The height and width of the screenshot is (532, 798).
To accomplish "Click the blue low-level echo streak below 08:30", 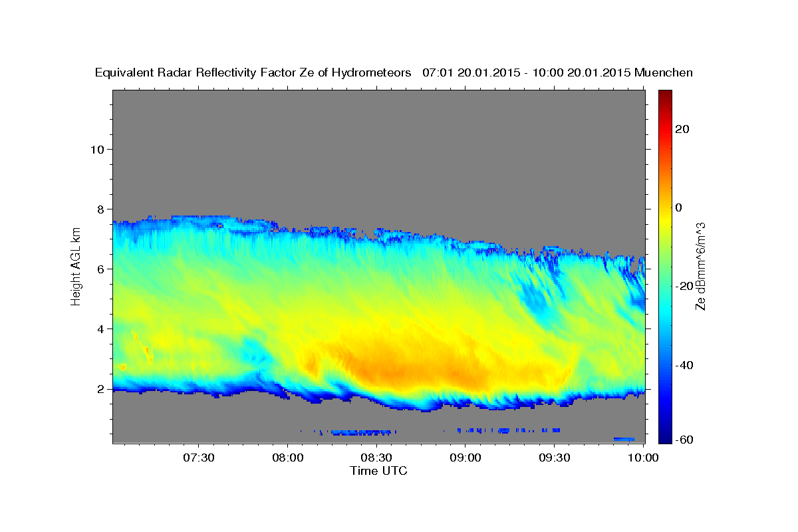I will tap(362, 432).
